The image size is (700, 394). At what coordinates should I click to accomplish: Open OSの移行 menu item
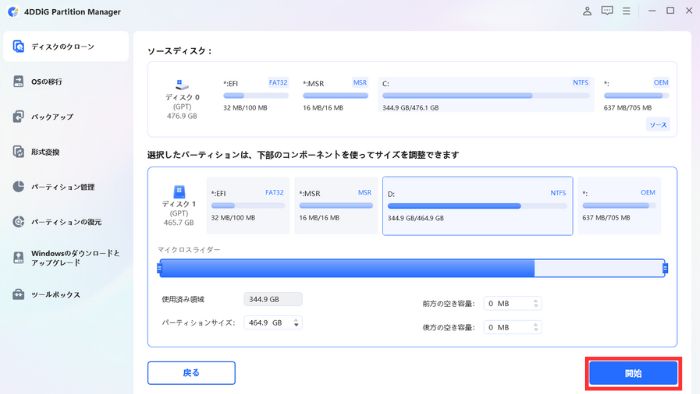pos(66,82)
